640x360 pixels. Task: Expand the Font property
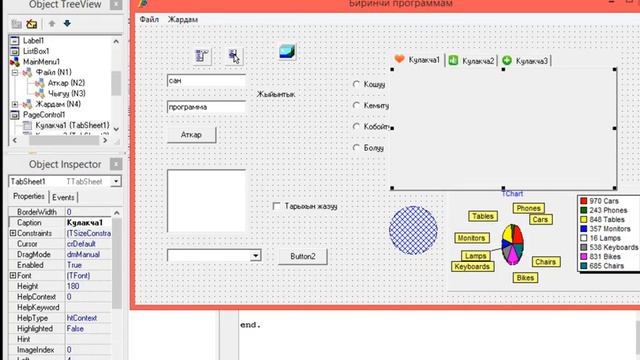(x=13, y=276)
